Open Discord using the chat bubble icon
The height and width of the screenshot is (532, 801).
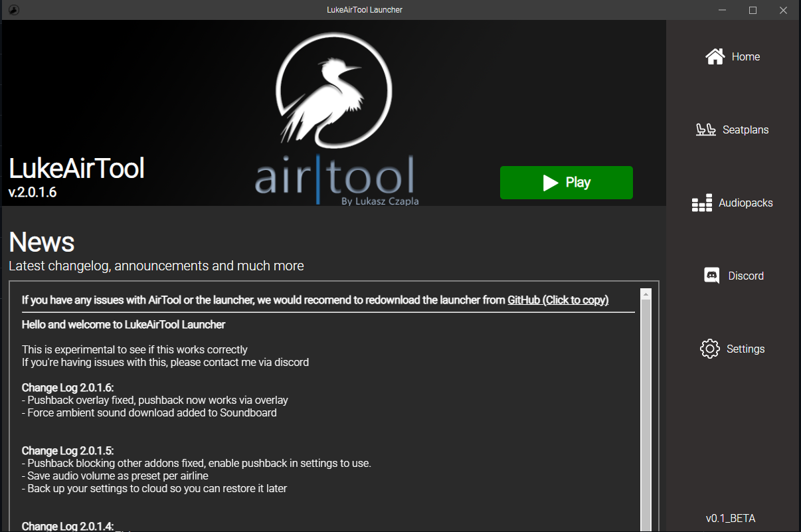pyautogui.click(x=711, y=275)
